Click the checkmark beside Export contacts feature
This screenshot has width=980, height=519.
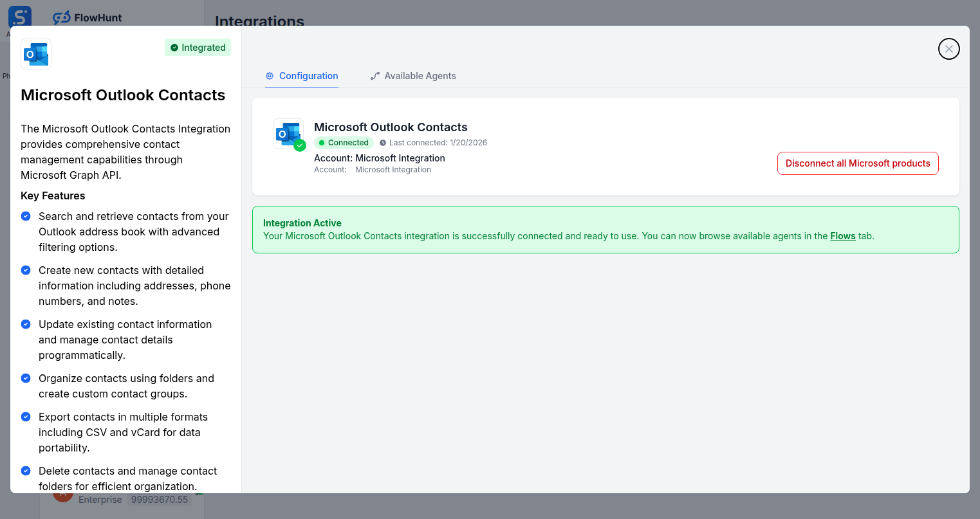[x=25, y=417]
